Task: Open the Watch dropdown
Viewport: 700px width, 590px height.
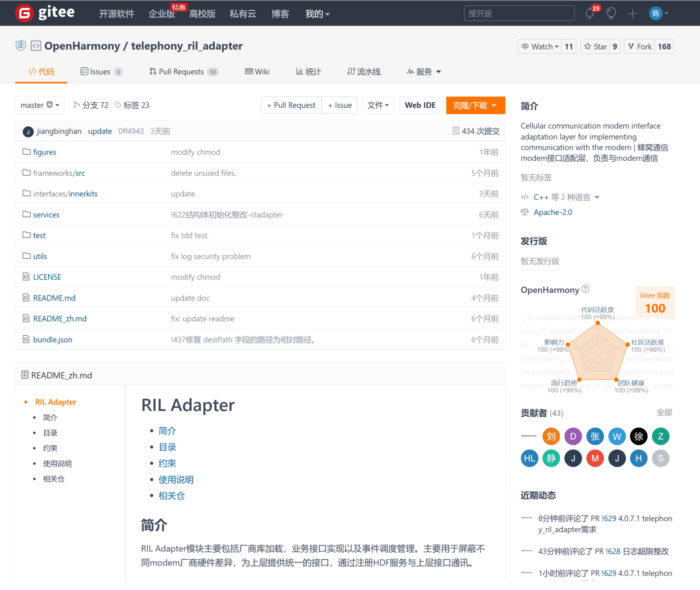Action: coord(540,46)
